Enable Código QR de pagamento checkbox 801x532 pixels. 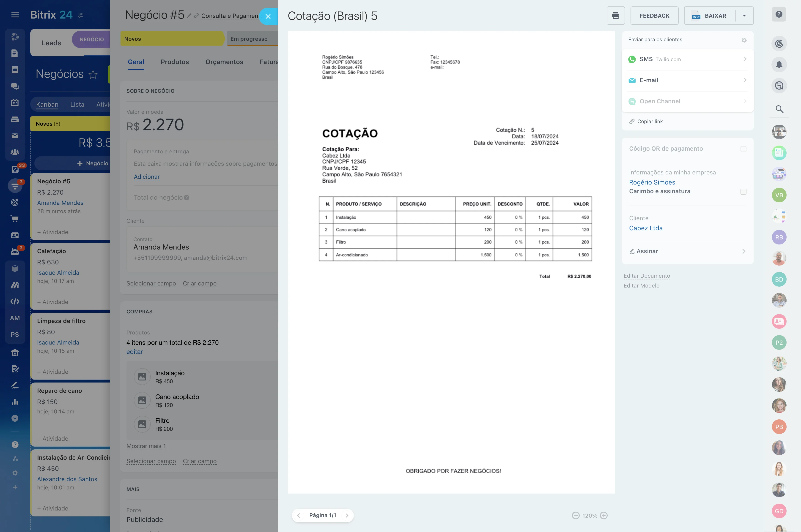click(x=743, y=149)
